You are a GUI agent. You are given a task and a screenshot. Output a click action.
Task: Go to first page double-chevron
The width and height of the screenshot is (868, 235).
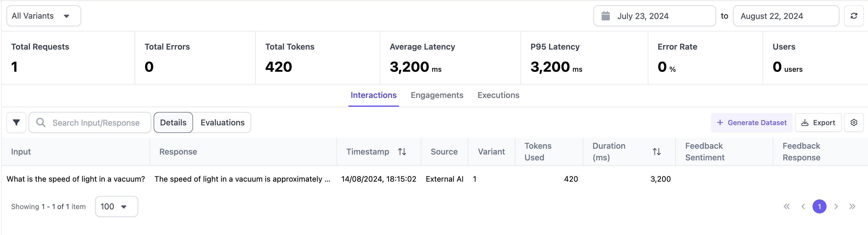pos(787,206)
